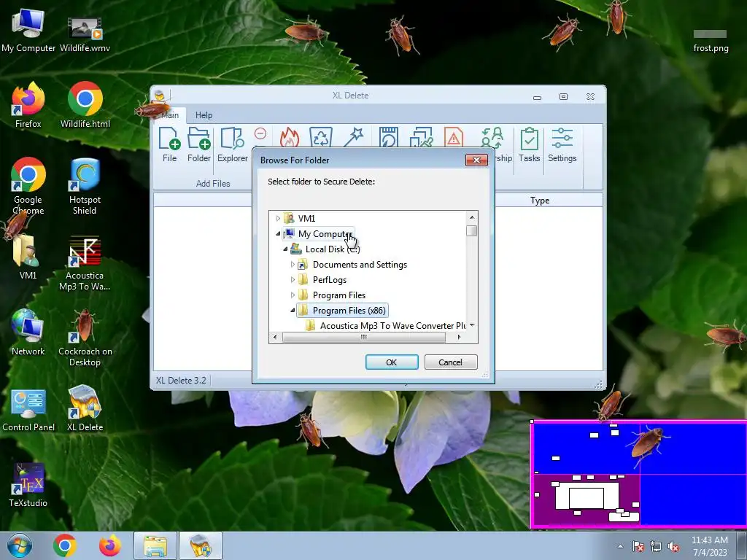Click the copy-and-brush icon in toolbar
This screenshot has width=747, height=560.
click(x=421, y=137)
